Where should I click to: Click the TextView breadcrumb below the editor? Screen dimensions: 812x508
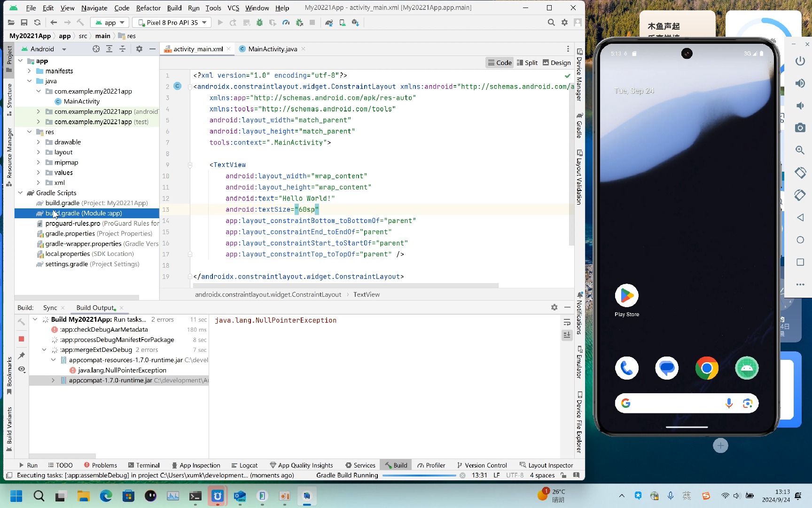point(366,294)
